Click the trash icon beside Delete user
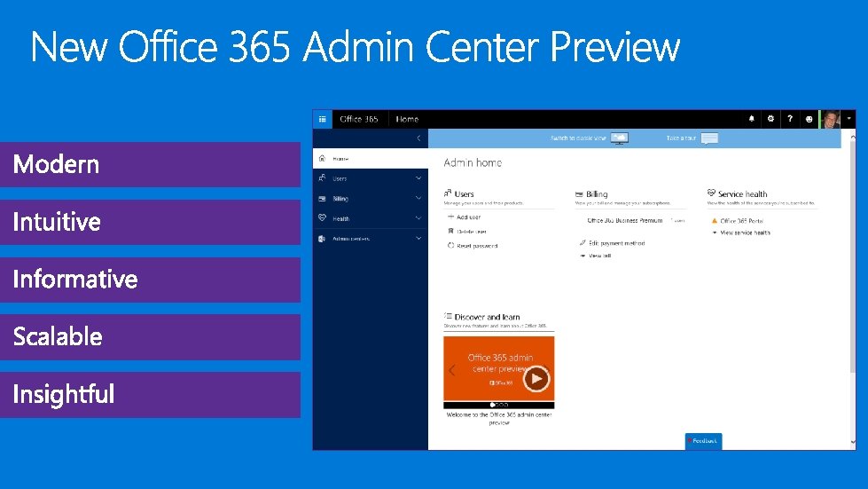 point(450,231)
